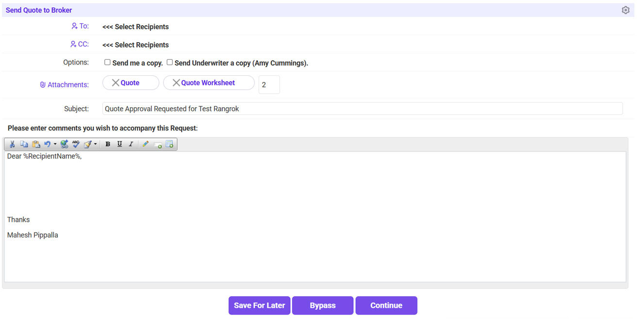644x320 pixels.
Task: Click the Cut scissors icon
Action: pos(12,144)
